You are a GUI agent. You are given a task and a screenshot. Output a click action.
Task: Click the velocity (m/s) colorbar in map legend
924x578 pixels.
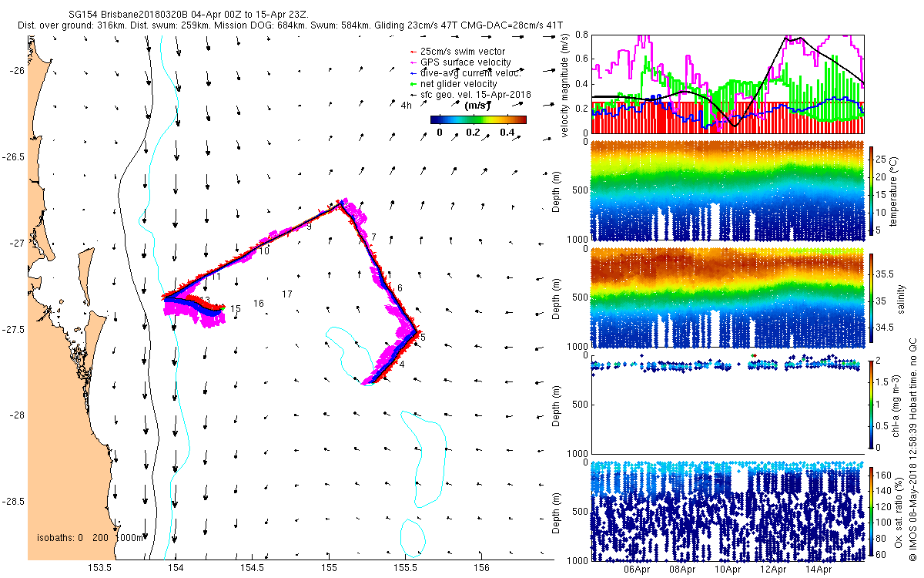click(478, 119)
